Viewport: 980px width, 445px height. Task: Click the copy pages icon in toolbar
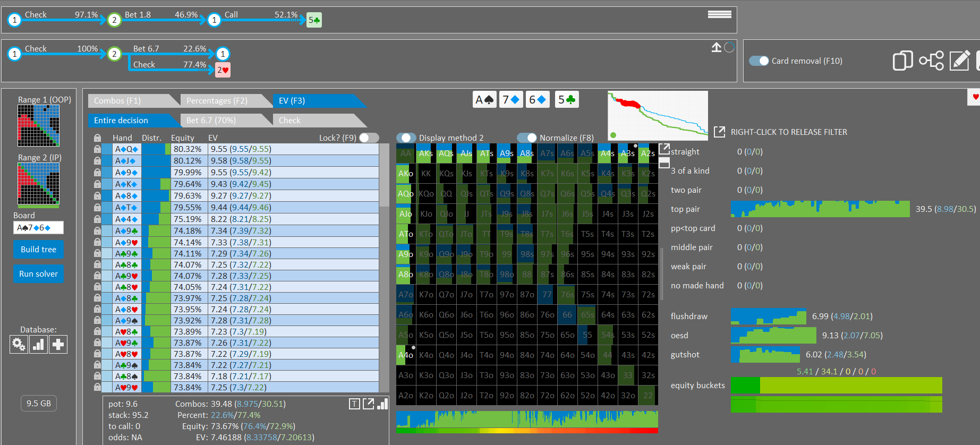[902, 61]
